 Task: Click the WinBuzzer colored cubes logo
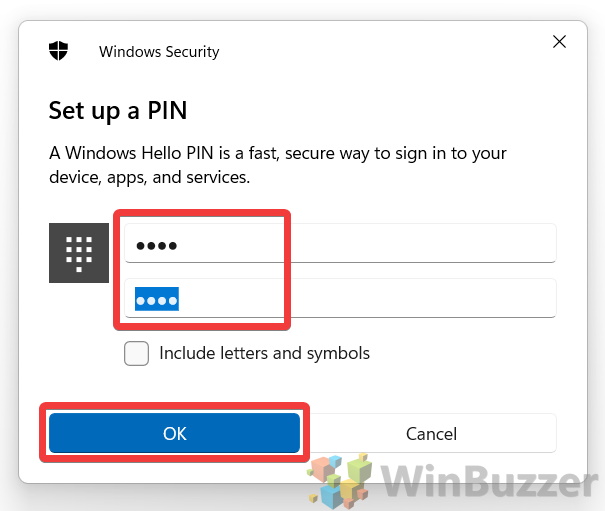[x=340, y=481]
